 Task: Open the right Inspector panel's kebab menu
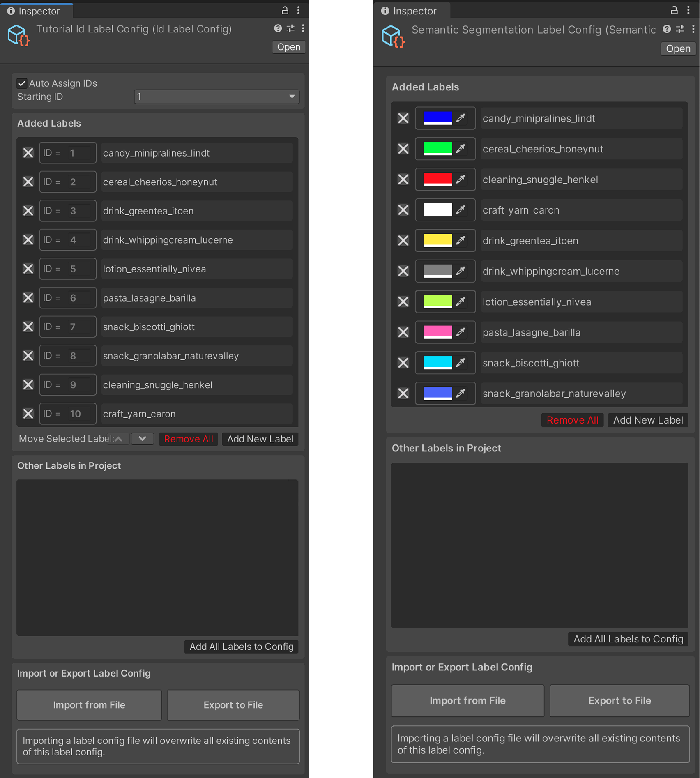click(688, 10)
